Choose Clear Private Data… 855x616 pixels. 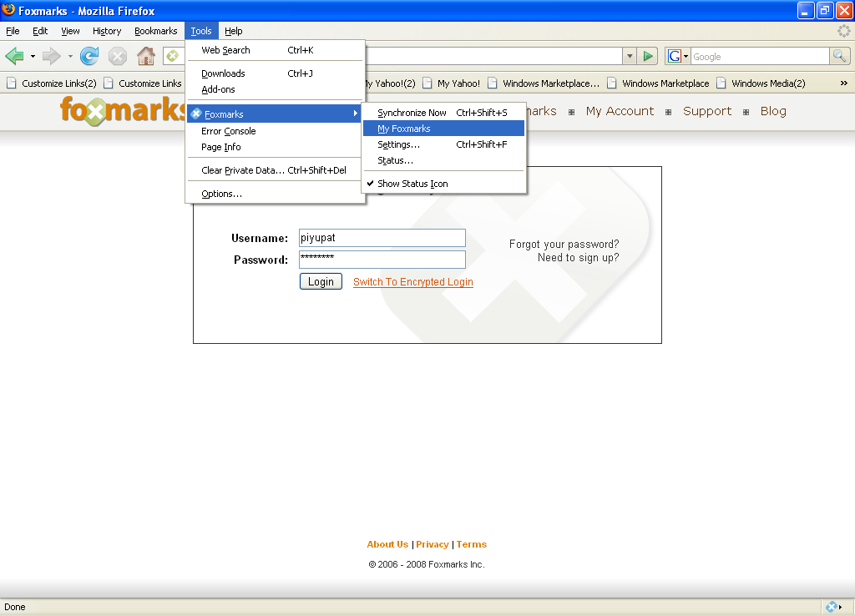[x=274, y=170]
